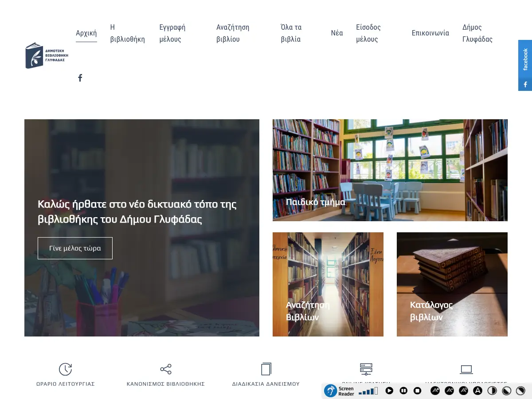Open Δήμος Γλυφάδας menu item

(477, 33)
